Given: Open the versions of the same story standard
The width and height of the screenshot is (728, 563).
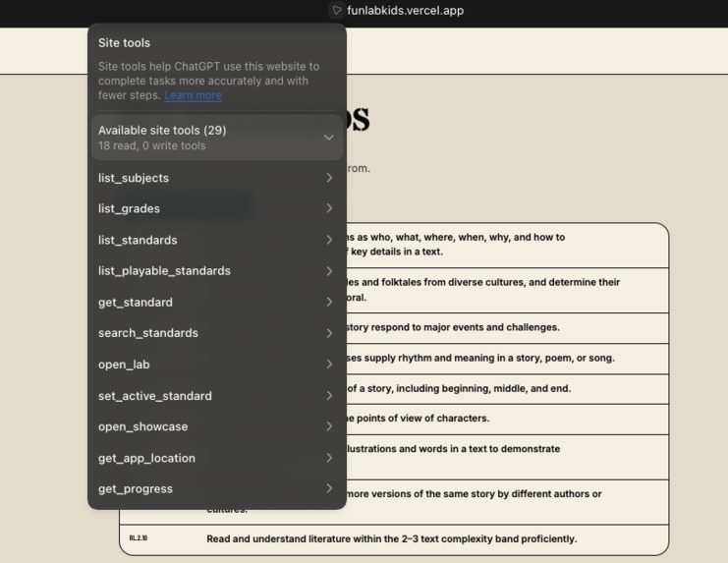Looking at the screenshot, I should tap(508, 501).
